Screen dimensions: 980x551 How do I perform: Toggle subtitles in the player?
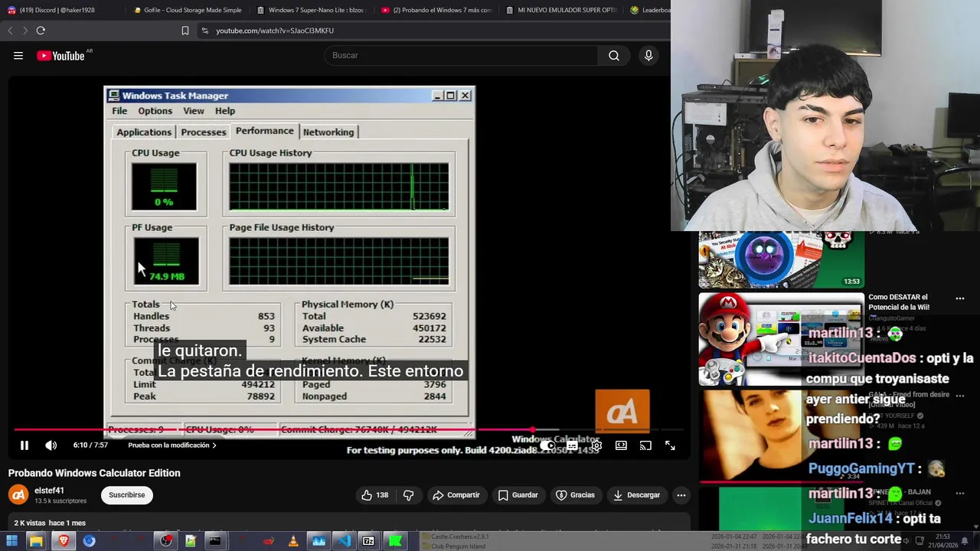coord(572,445)
